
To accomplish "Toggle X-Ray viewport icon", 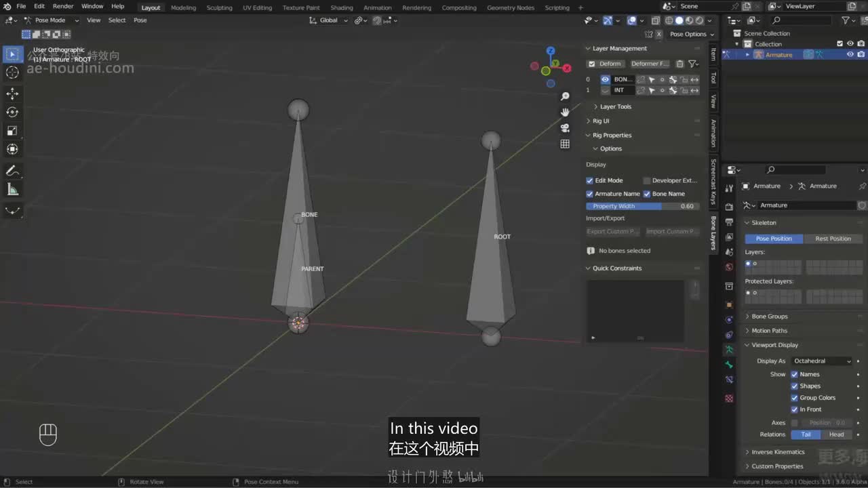I will [x=655, y=21].
